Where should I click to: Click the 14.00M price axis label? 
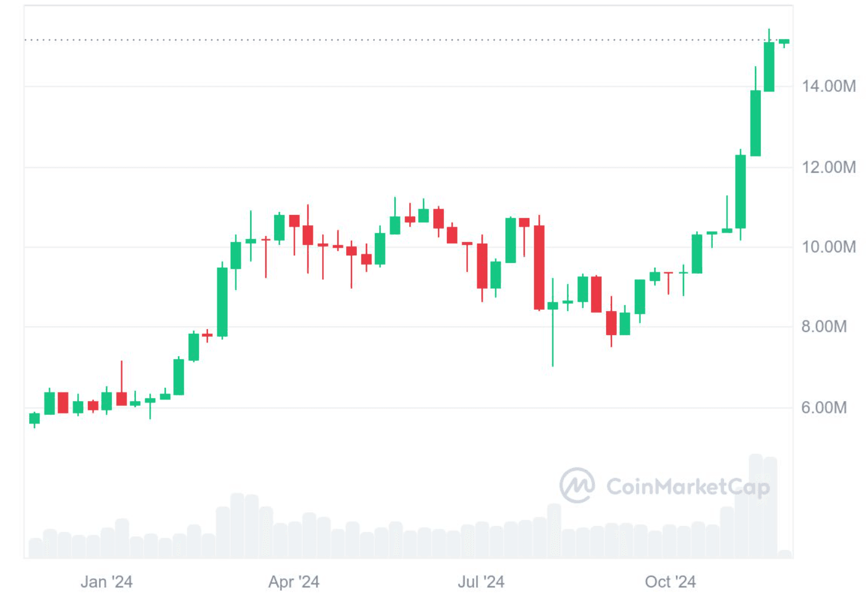pos(828,87)
